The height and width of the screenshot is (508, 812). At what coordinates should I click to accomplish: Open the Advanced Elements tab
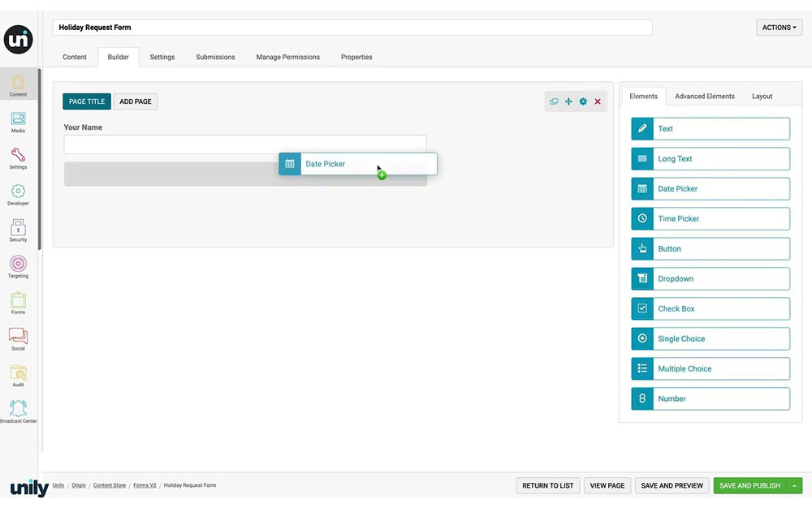704,97
